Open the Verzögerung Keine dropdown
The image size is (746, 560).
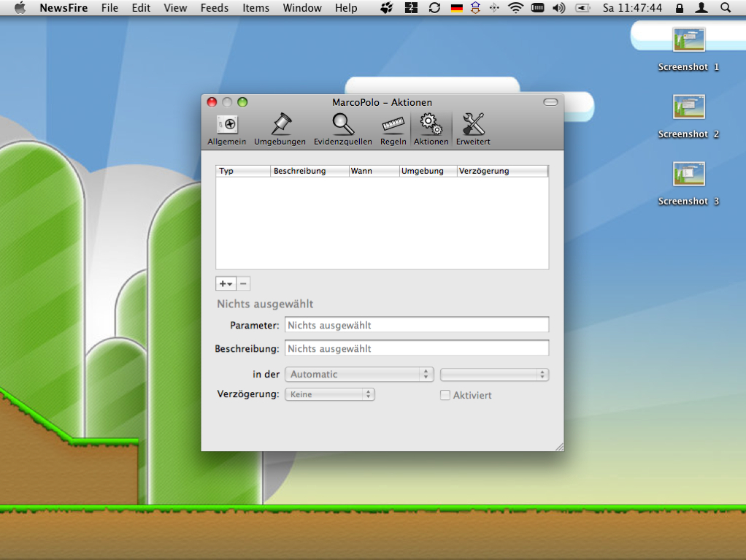330,394
